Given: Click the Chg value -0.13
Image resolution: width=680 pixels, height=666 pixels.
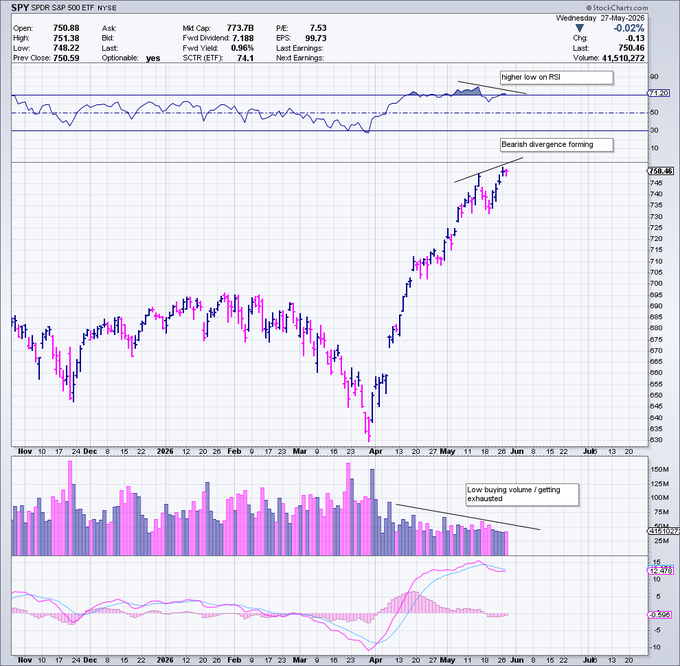Looking at the screenshot, I should pos(635,38).
